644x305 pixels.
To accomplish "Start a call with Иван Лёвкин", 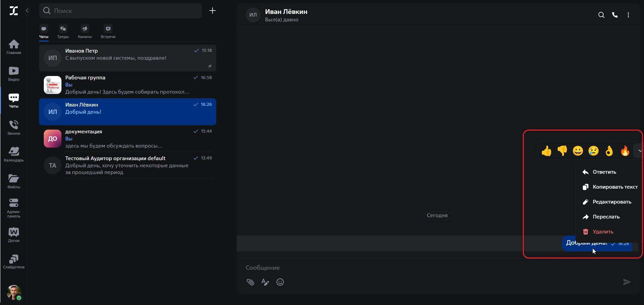I will click(x=615, y=15).
